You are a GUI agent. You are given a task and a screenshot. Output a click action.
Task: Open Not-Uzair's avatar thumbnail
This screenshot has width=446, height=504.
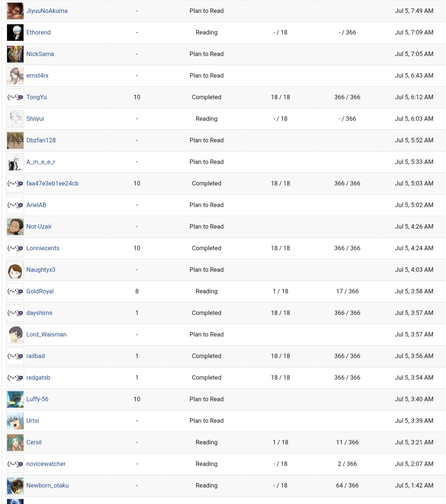coord(15,227)
